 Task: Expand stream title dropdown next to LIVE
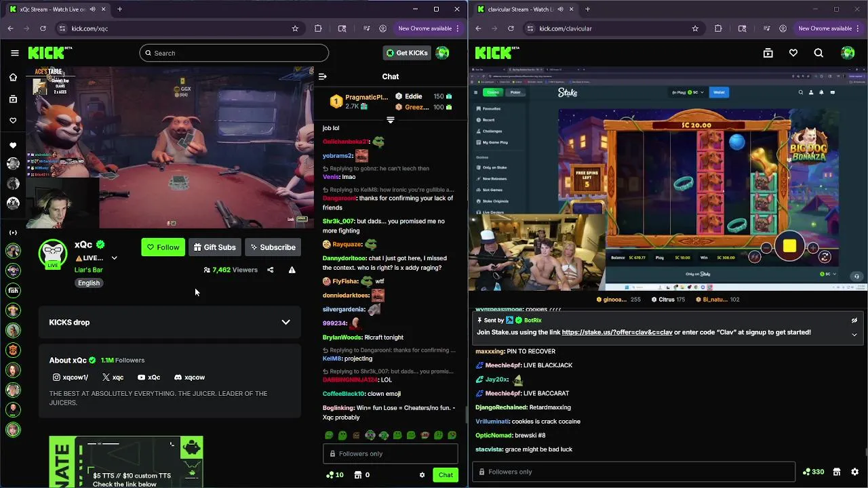click(114, 258)
